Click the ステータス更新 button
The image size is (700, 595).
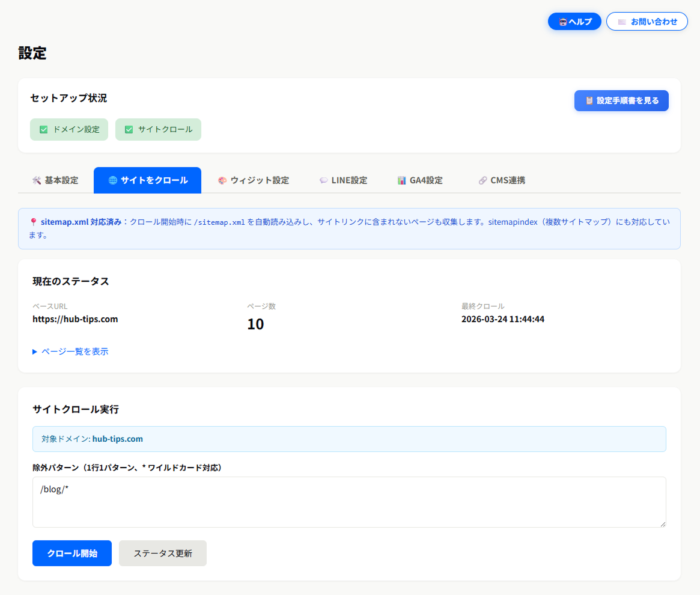click(162, 553)
